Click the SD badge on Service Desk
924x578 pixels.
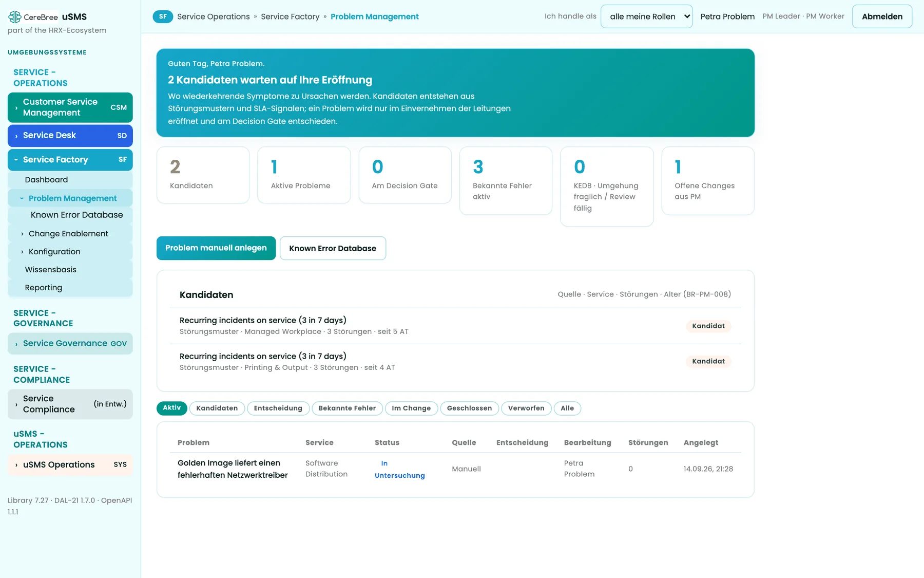(x=122, y=136)
